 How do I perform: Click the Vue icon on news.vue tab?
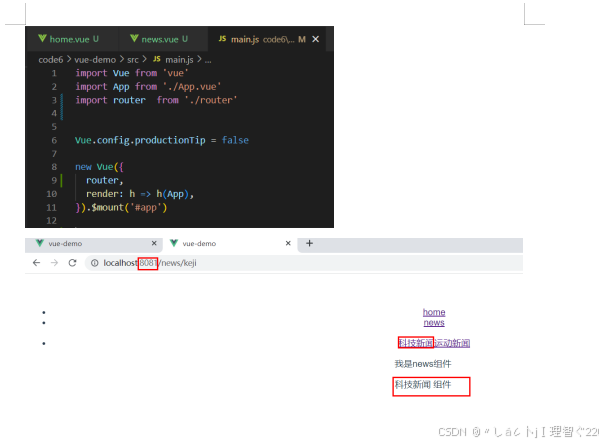pos(134,38)
